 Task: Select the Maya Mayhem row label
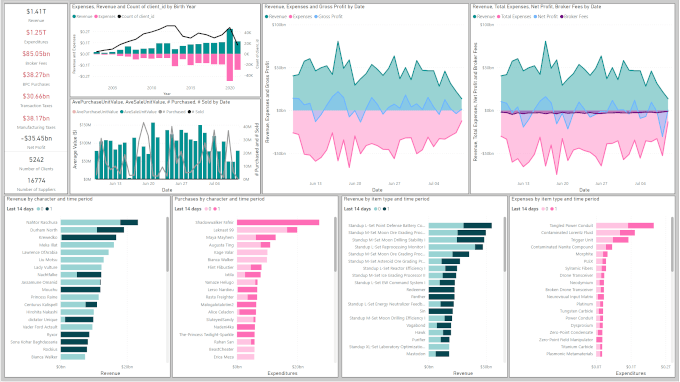click(x=220, y=238)
